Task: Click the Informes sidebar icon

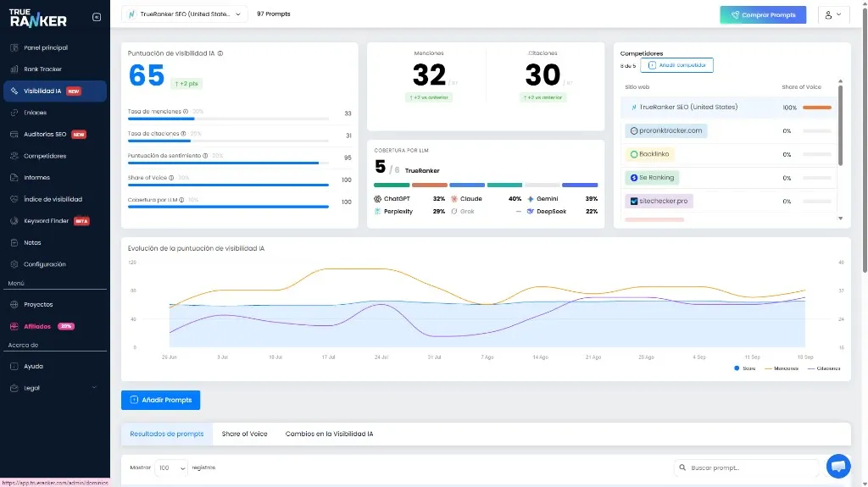Action: tap(14, 178)
